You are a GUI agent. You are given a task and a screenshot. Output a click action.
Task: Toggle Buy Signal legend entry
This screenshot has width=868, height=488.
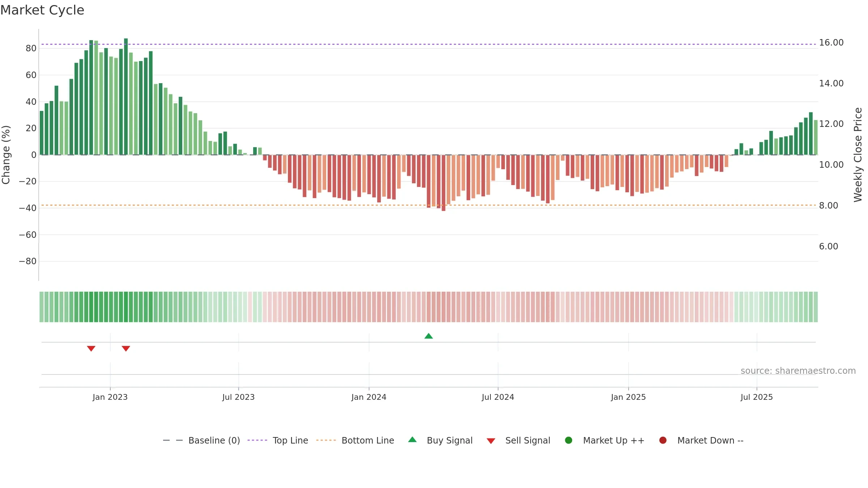point(440,440)
